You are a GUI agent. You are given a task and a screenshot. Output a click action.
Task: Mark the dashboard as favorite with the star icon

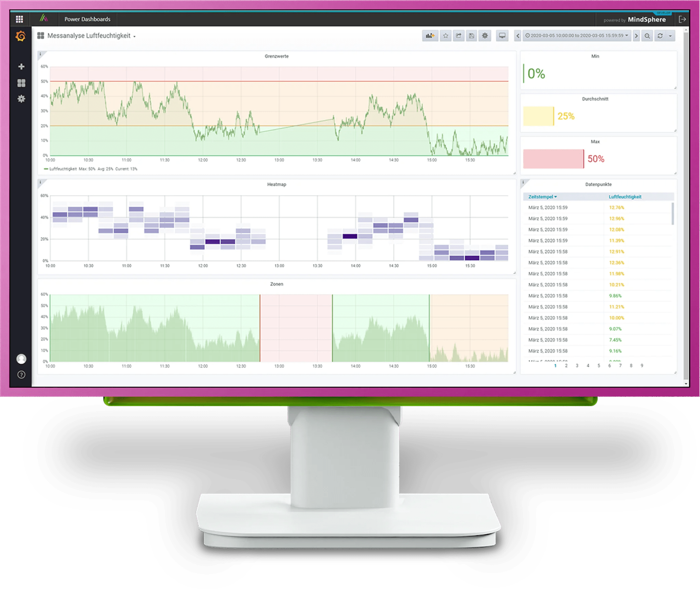[445, 36]
